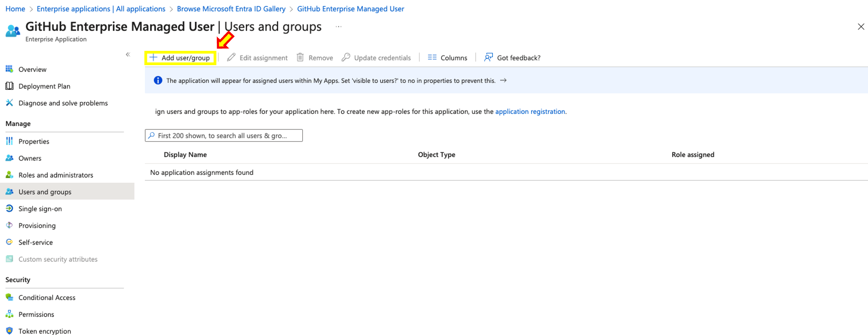
Task: Click the Update credentials key icon
Action: click(x=346, y=57)
